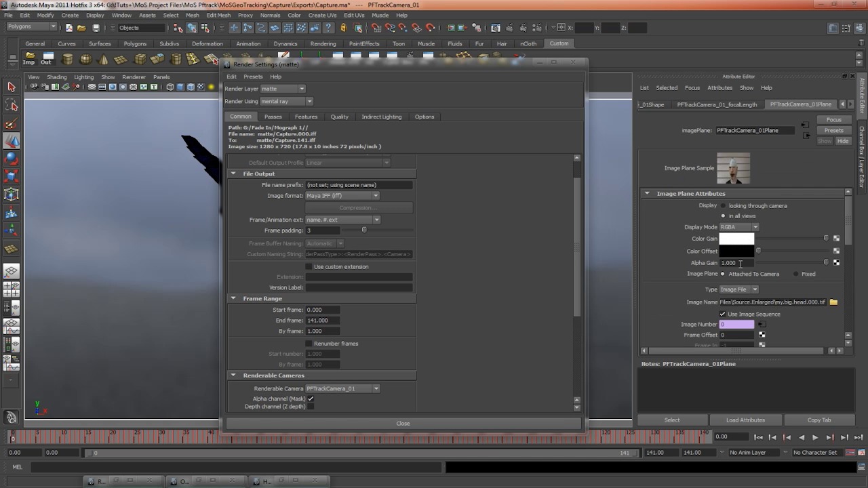This screenshot has width=868, height=488.
Task: Switch to four view layout
Action: pos(12,290)
